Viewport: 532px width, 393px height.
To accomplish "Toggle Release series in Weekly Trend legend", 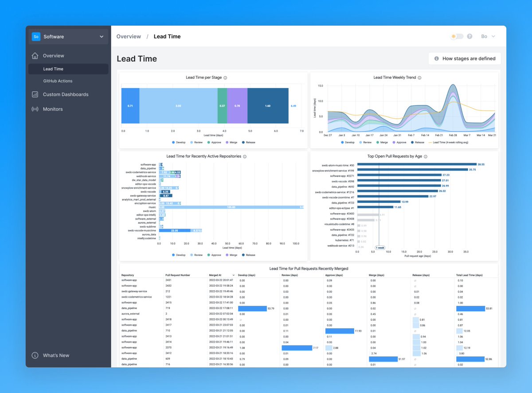I will pyautogui.click(x=418, y=142).
